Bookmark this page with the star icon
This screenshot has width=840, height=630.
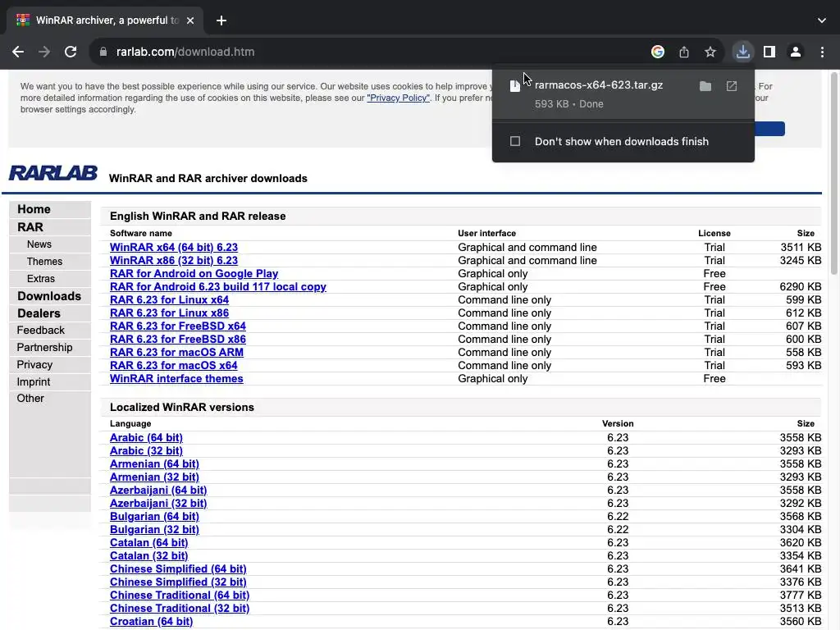(710, 52)
